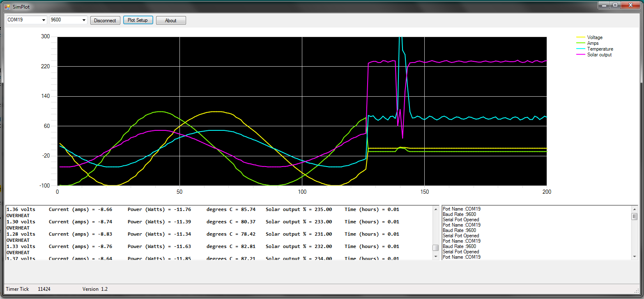Click the -100 label on Y axis
This screenshot has width=644, height=299.
[x=45, y=185]
